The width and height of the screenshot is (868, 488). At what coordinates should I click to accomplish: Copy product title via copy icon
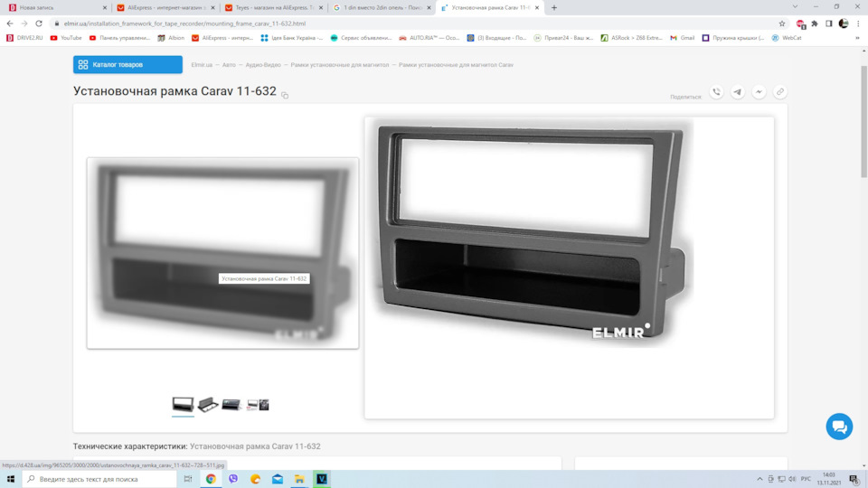[x=285, y=95]
